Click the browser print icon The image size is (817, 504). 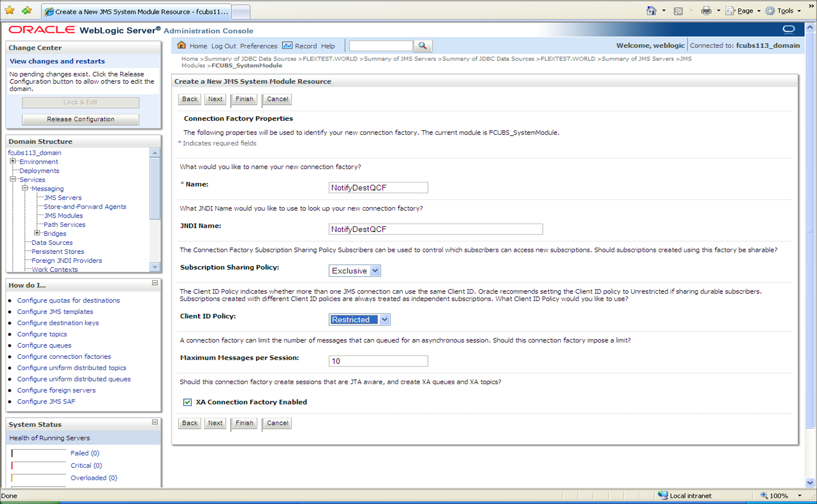point(706,11)
